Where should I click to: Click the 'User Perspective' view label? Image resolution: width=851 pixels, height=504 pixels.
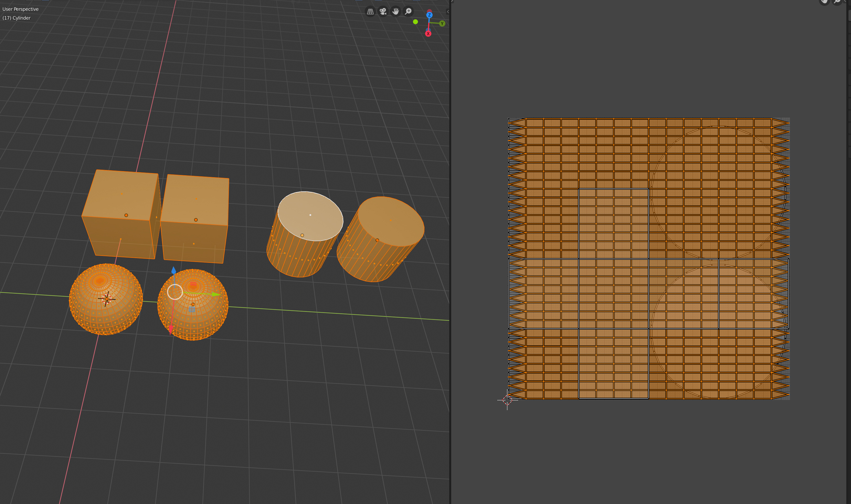[20, 9]
